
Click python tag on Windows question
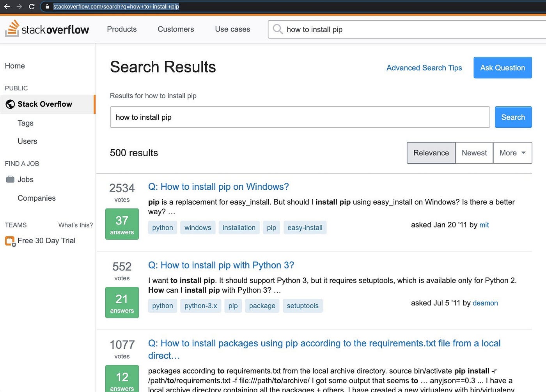163,228
